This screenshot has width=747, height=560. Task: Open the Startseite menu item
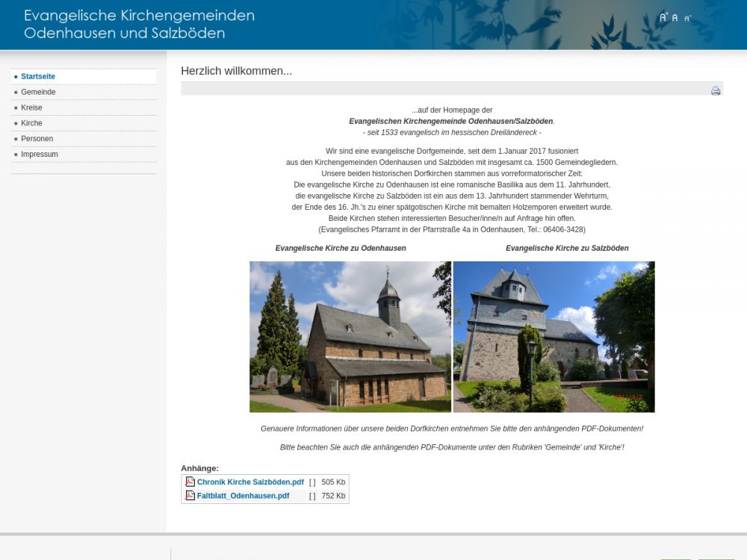coord(38,77)
